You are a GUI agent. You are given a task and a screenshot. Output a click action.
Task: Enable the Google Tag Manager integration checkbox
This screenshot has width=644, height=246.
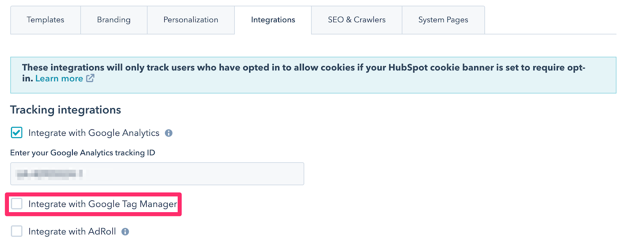[17, 204]
